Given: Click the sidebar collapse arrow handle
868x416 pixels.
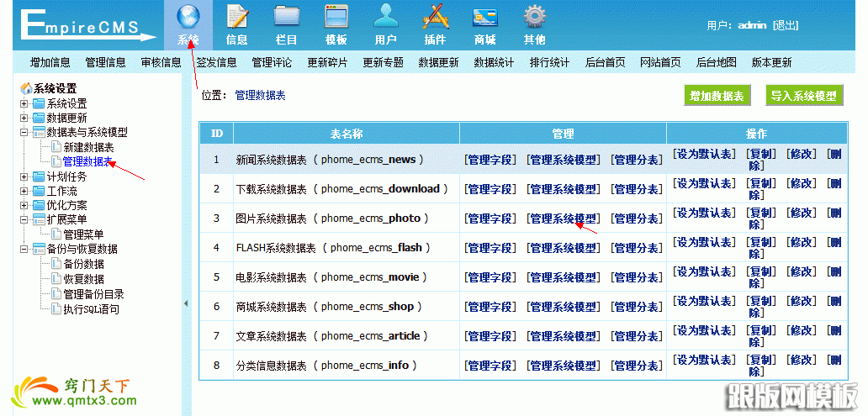Looking at the screenshot, I should point(186,303).
